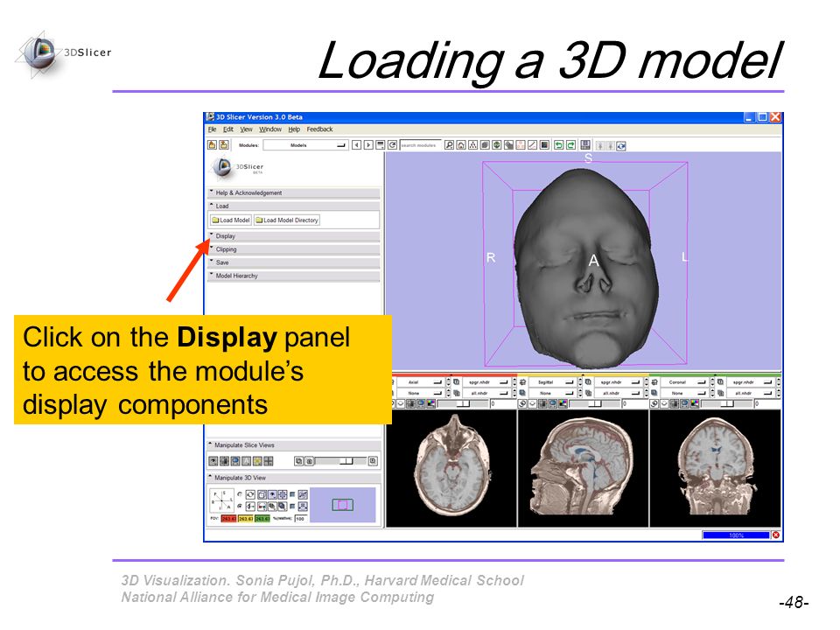Click the Coronal link slices icon

654,404
